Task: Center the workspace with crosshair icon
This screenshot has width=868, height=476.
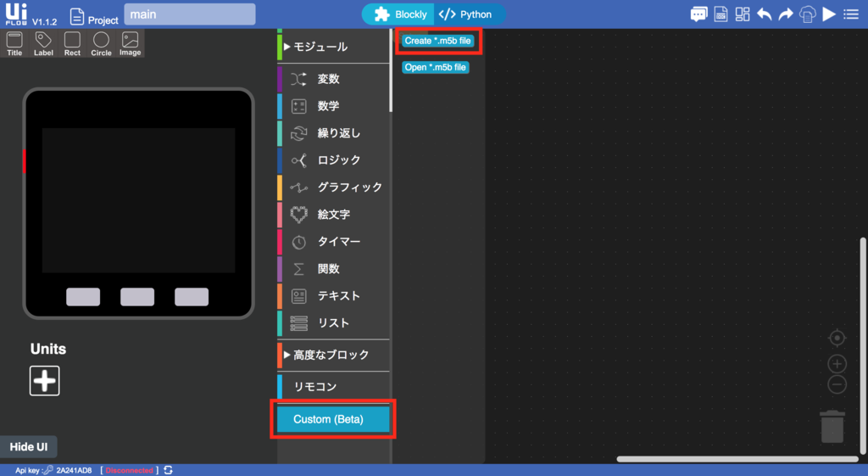Action: [837, 338]
